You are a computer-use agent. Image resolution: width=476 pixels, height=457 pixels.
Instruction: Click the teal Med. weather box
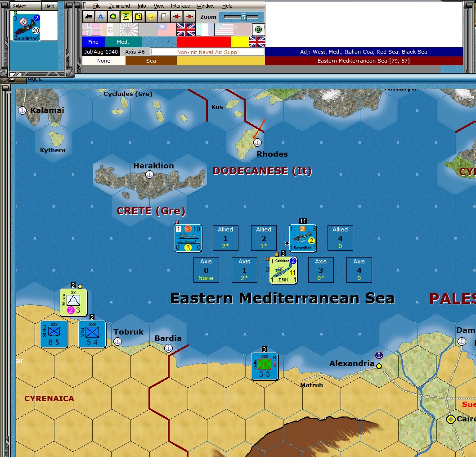click(x=123, y=42)
